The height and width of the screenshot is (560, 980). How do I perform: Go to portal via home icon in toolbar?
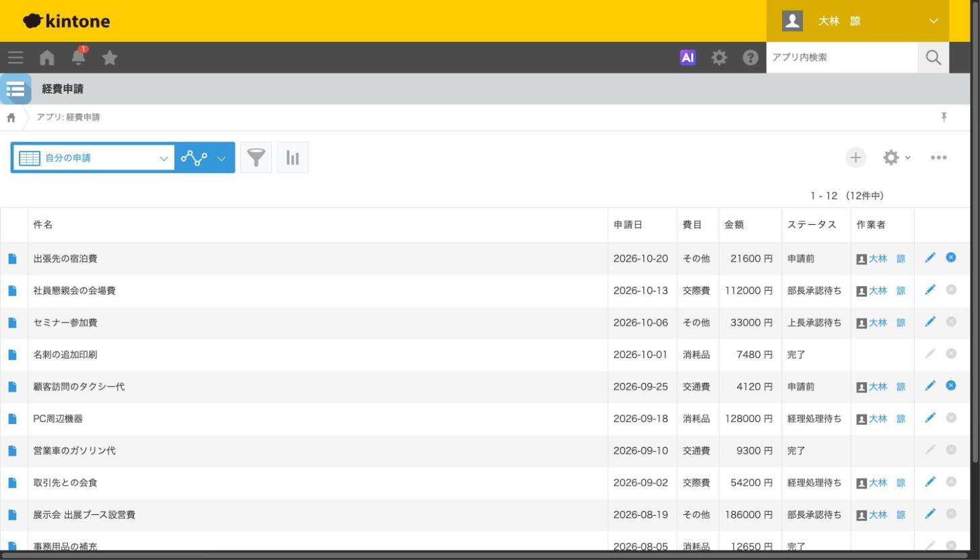coord(46,59)
